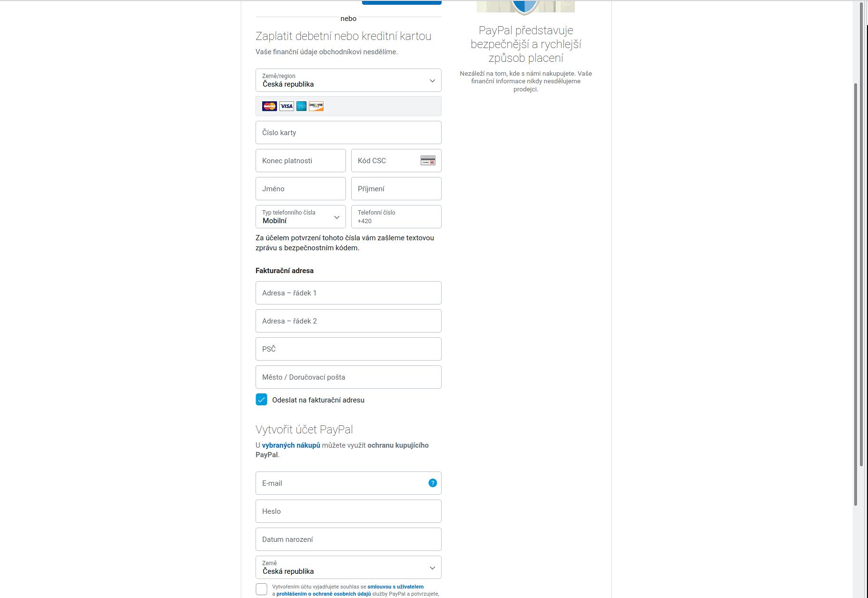Click the "nebo" separator text
The image size is (868, 598).
tap(348, 19)
